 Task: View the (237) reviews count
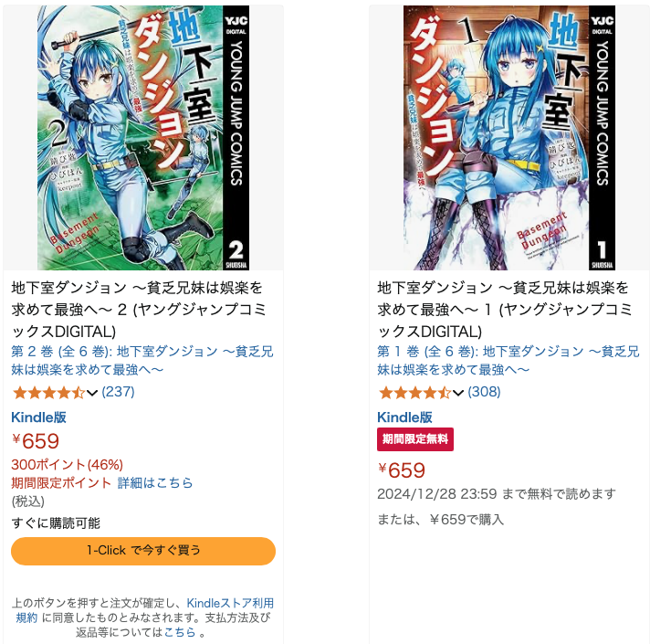click(x=118, y=392)
